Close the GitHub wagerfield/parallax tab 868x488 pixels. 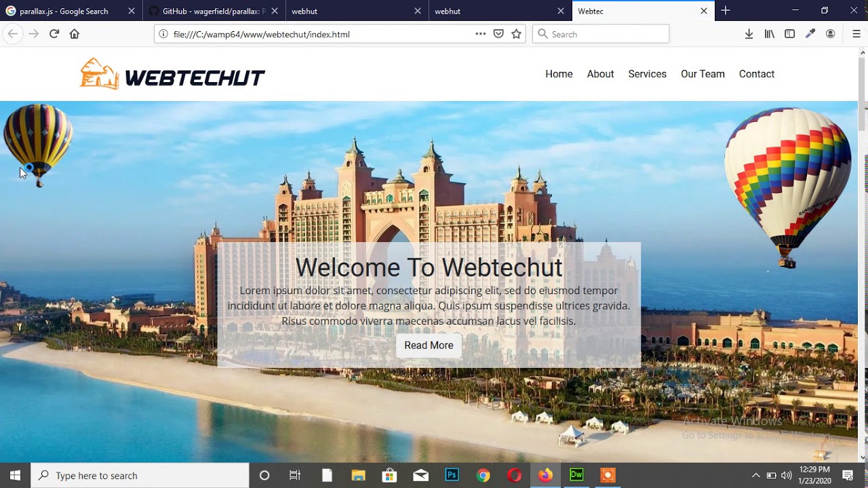(275, 11)
